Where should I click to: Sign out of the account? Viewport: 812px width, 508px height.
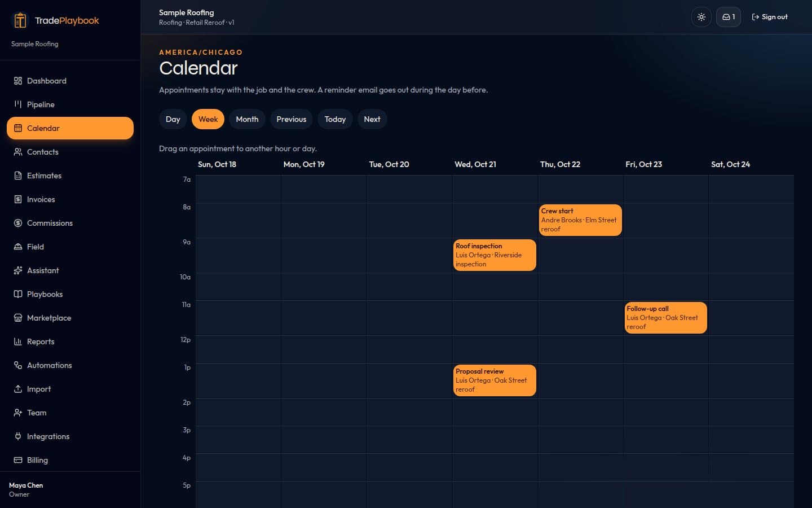[770, 17]
